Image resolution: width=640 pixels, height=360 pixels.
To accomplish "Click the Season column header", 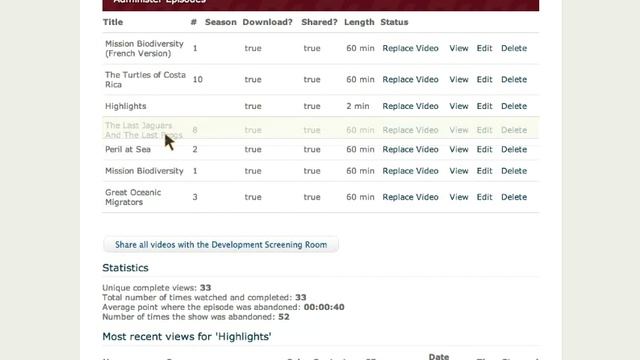I will tap(220, 22).
